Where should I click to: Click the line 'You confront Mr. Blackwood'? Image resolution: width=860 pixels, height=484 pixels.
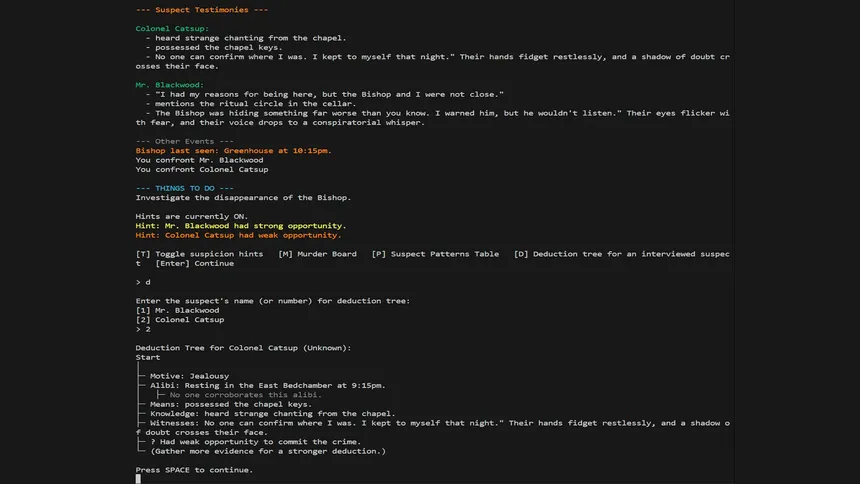(x=200, y=160)
